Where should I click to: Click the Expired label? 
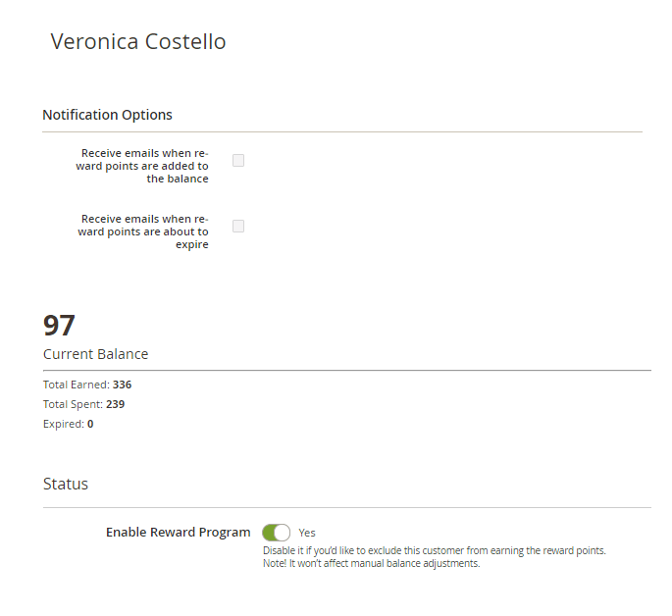[x=64, y=424]
